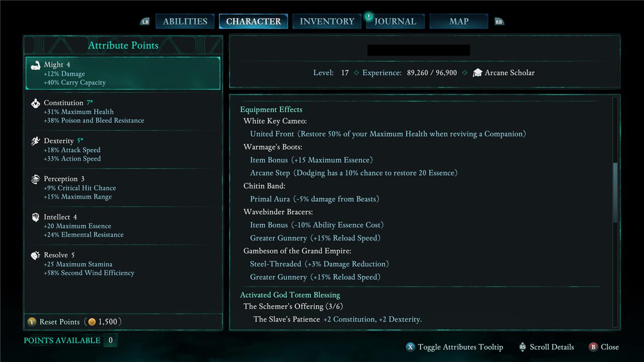The width and height of the screenshot is (644, 362).
Task: Toggle Attributes Tooltip
Action: pos(454,347)
